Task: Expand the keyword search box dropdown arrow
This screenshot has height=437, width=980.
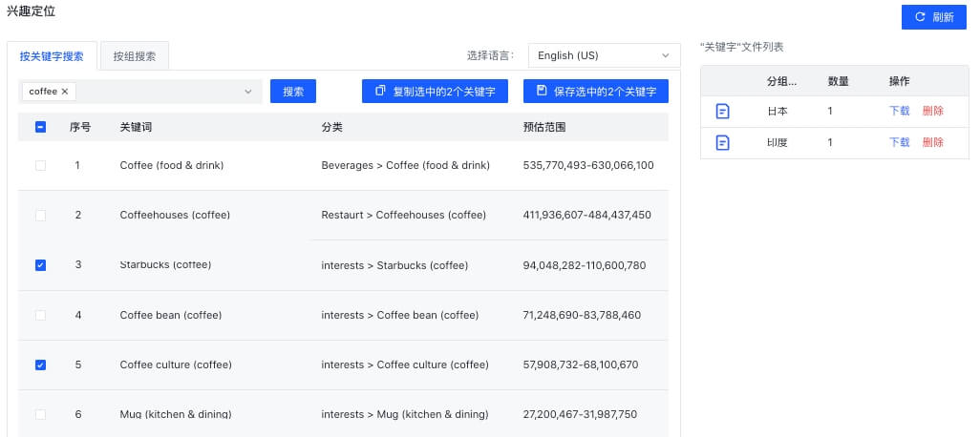Action: [248, 92]
